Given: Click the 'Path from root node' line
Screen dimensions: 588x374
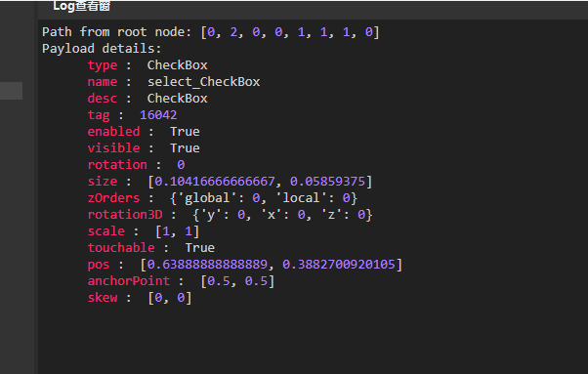Looking at the screenshot, I should pyautogui.click(x=211, y=32).
